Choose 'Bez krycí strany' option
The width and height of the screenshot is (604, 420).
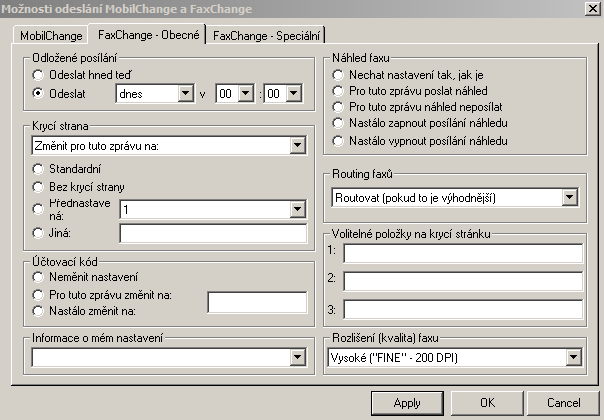(38, 187)
